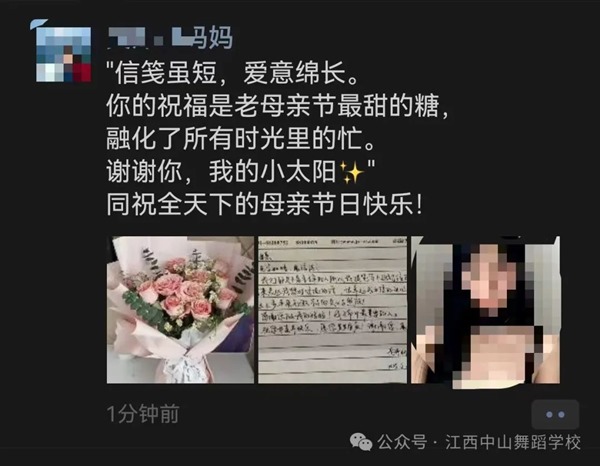
Task: Click the printed header of the letter photo
Action: [x=333, y=242]
